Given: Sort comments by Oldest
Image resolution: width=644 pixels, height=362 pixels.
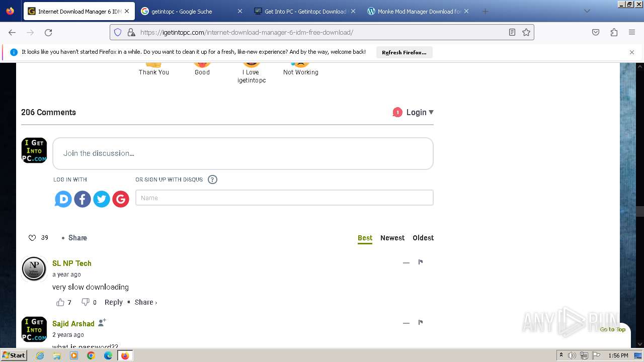Looking at the screenshot, I should [x=423, y=238].
